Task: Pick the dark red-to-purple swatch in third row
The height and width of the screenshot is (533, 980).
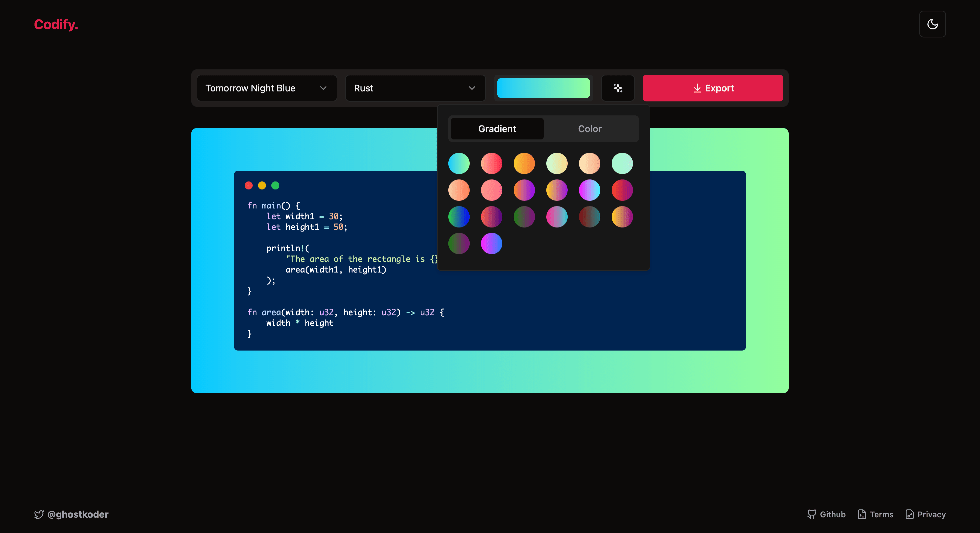Action: (x=492, y=216)
